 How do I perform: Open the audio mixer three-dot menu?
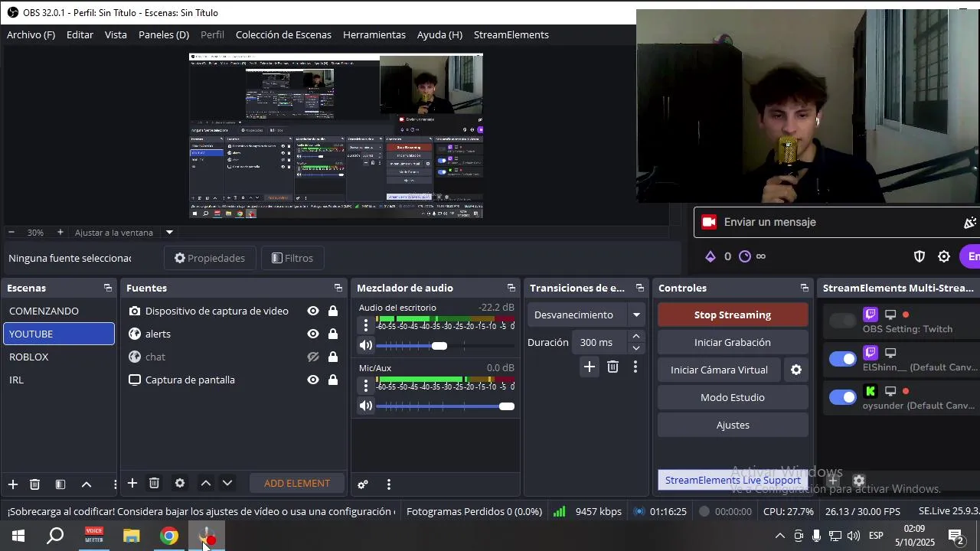point(389,484)
